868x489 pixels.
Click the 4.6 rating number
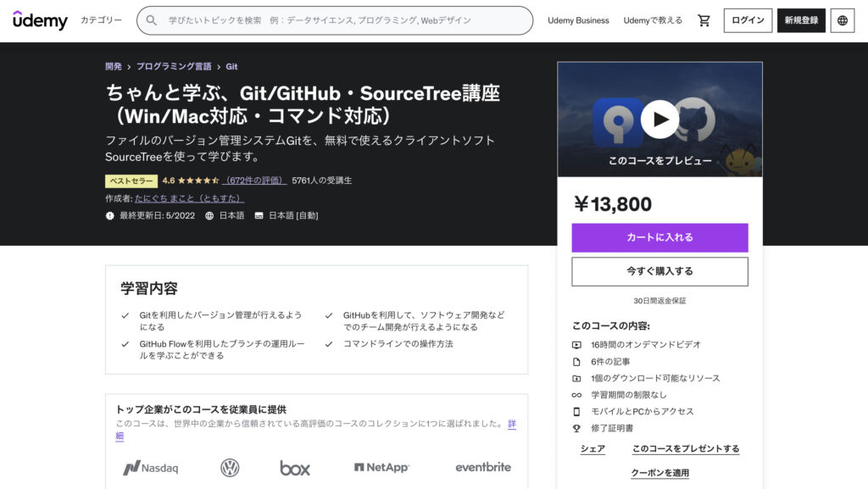169,181
